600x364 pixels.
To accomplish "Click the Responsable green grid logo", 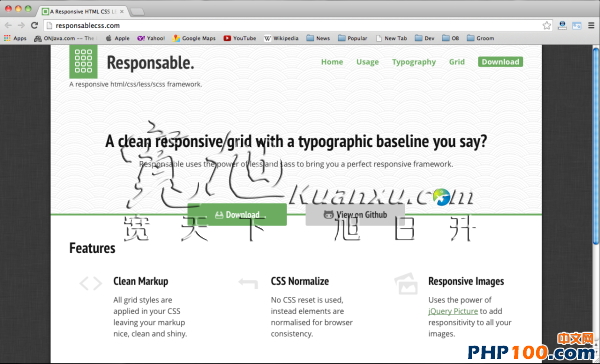I will [83, 61].
